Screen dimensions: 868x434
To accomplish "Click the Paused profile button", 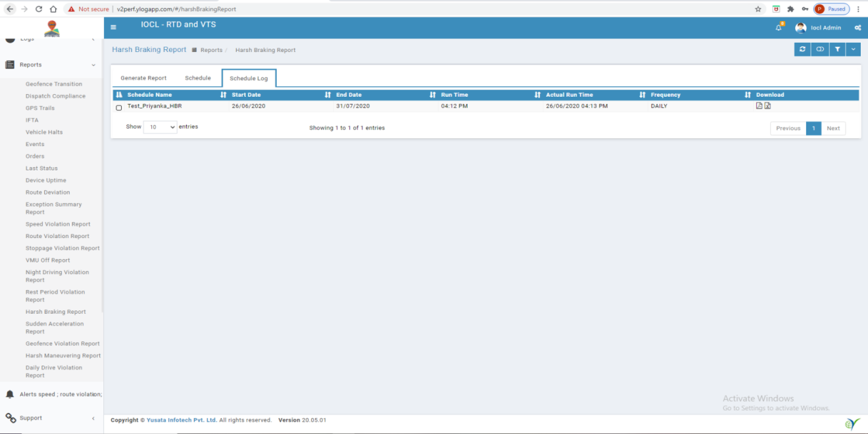I will coord(831,9).
